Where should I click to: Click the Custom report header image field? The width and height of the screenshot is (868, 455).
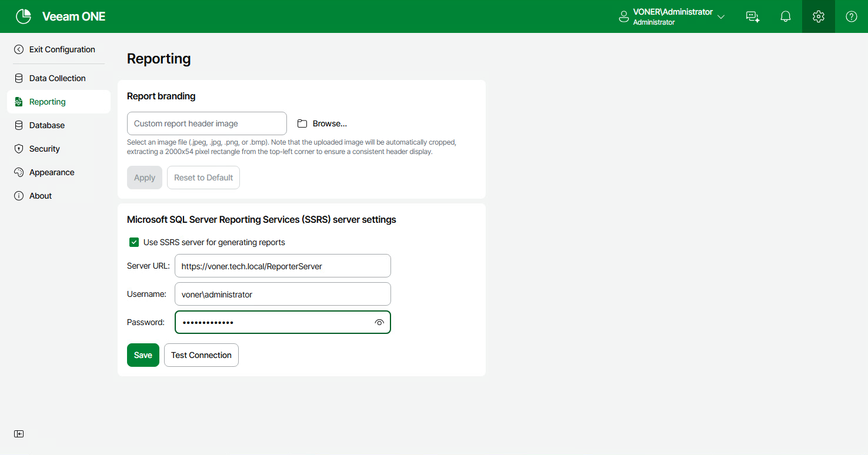(207, 123)
